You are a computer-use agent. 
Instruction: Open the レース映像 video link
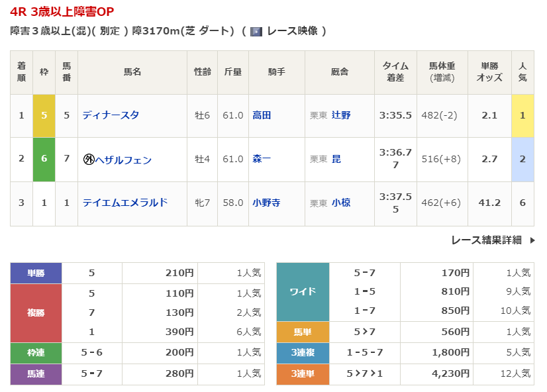tap(292, 31)
